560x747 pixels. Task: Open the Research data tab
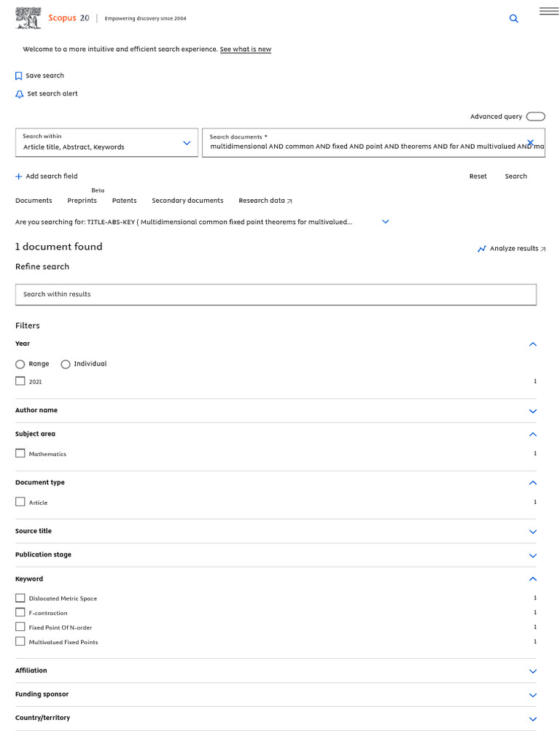point(265,201)
